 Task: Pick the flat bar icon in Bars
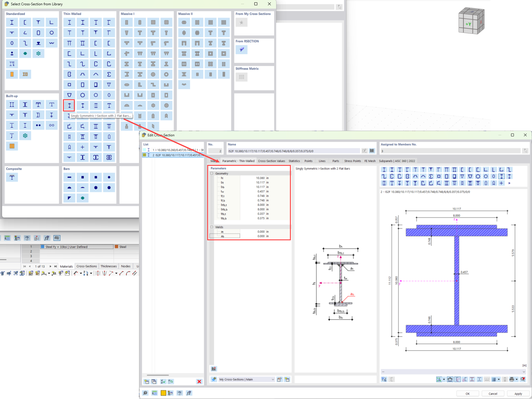point(69,177)
